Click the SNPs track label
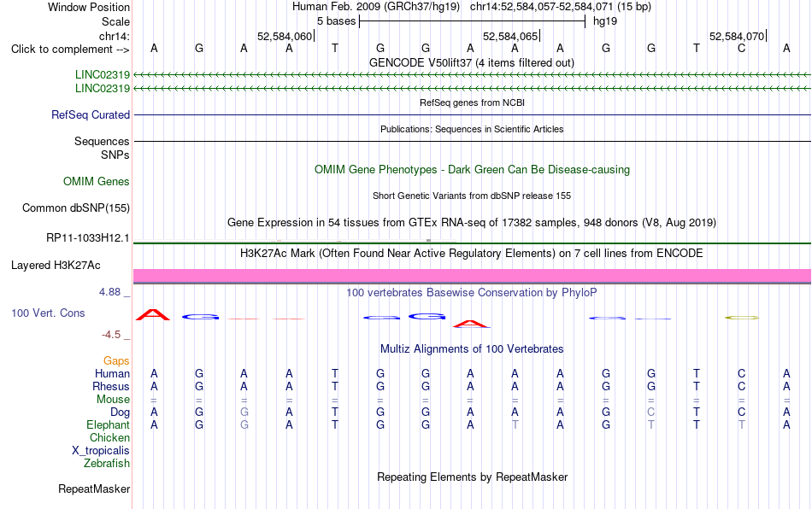 point(115,155)
